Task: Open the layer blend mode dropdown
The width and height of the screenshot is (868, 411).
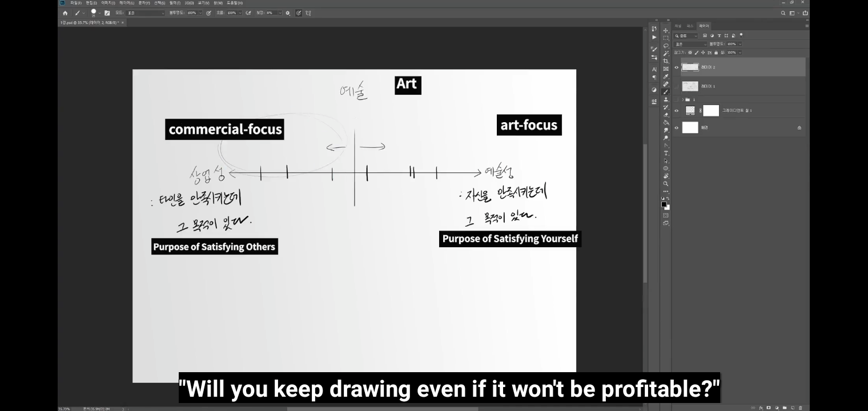Action: click(690, 44)
